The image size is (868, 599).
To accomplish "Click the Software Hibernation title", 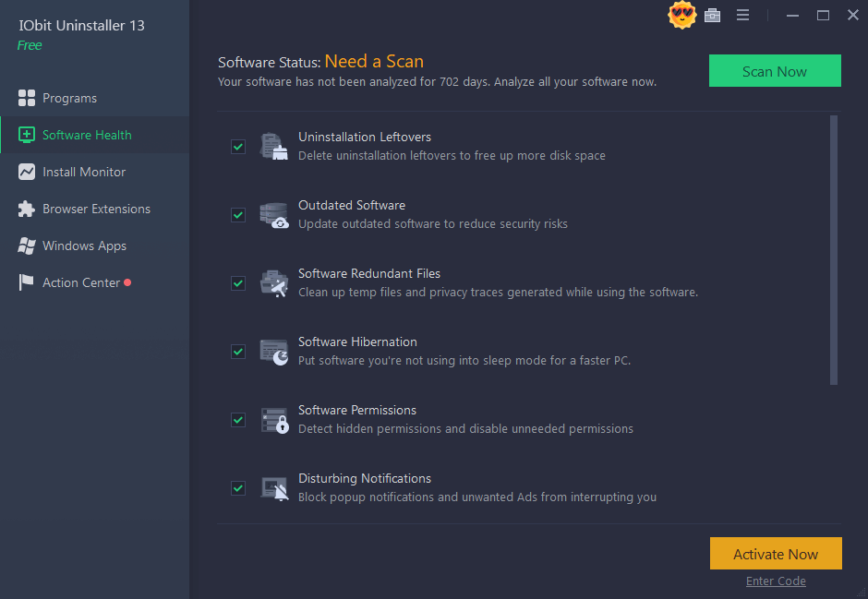I will click(357, 341).
